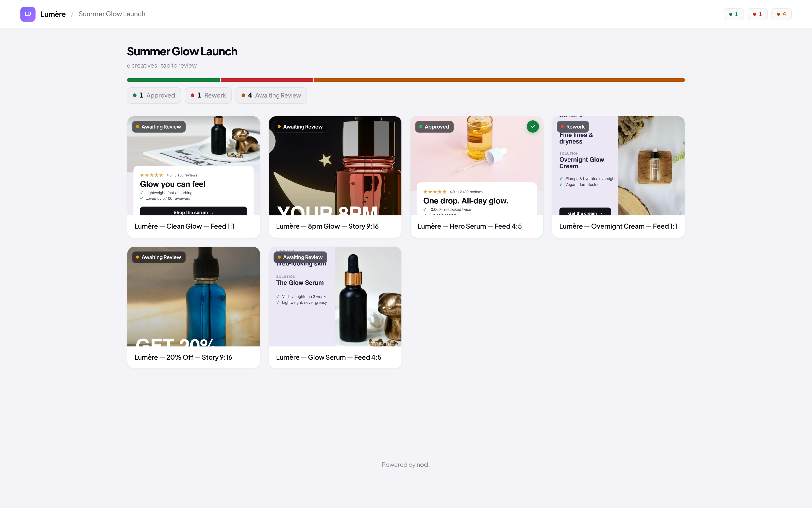Click the title Lumère — 8pm Glow — Story 9:16
The width and height of the screenshot is (812, 508).
(x=327, y=227)
